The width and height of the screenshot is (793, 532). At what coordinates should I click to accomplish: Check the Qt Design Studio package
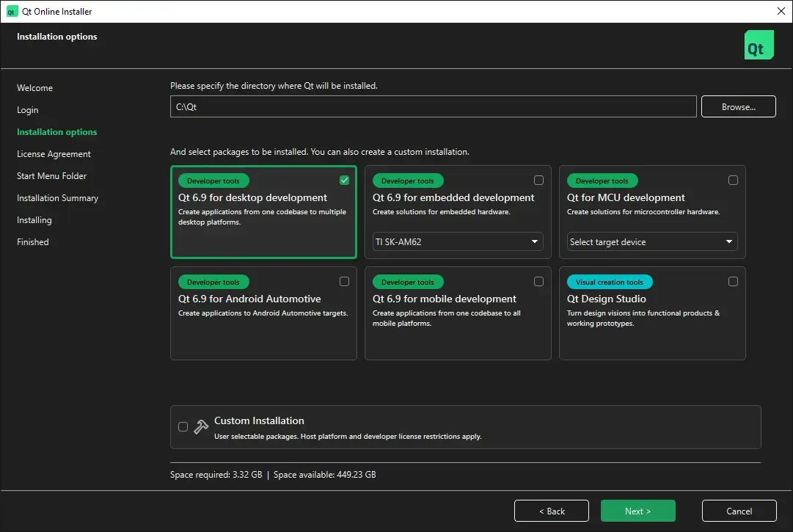coord(733,280)
